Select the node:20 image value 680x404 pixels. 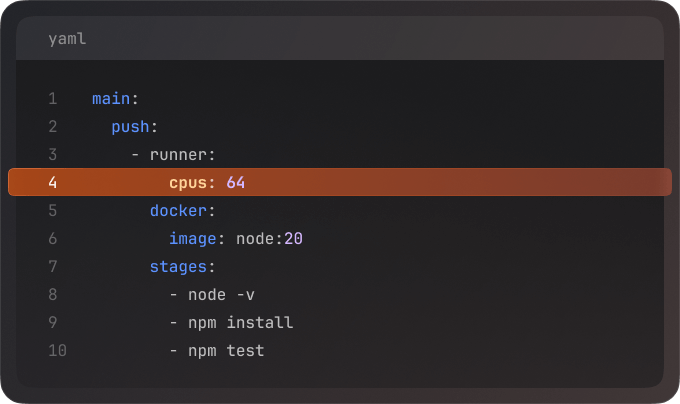coord(270,239)
